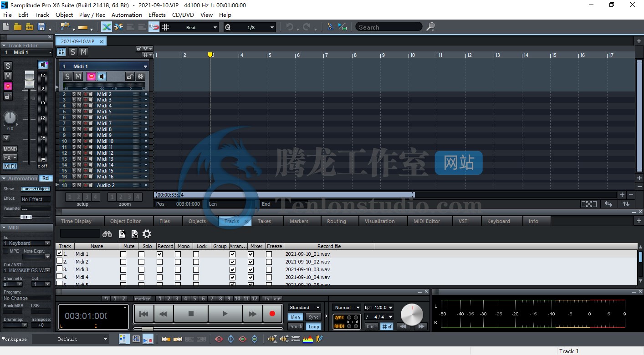644x355 pixels.
Task: Open the 4/4 time signature dropdown
Action: click(x=379, y=317)
